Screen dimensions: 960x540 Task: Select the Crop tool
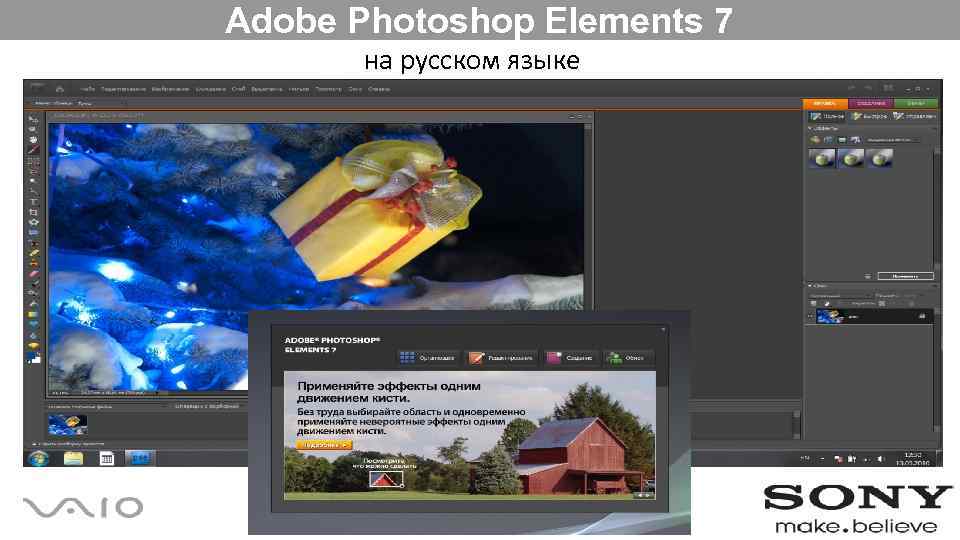33,212
